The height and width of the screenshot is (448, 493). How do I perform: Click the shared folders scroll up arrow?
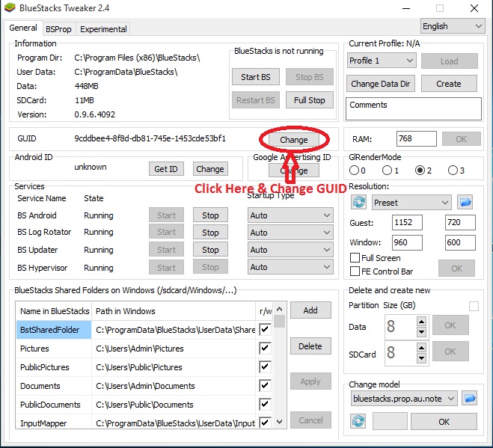pos(280,309)
